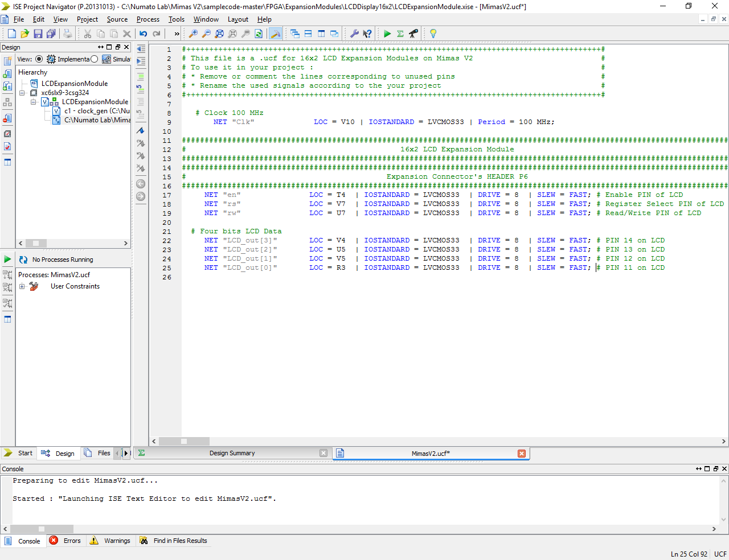Switch to the Files panel tab
729x560 pixels.
tap(97, 453)
